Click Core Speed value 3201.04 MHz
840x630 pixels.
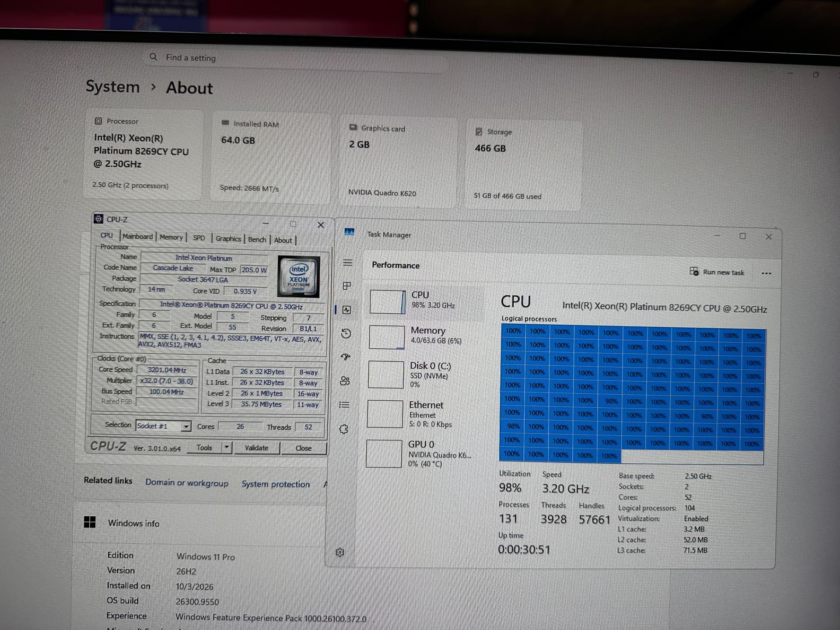(167, 370)
